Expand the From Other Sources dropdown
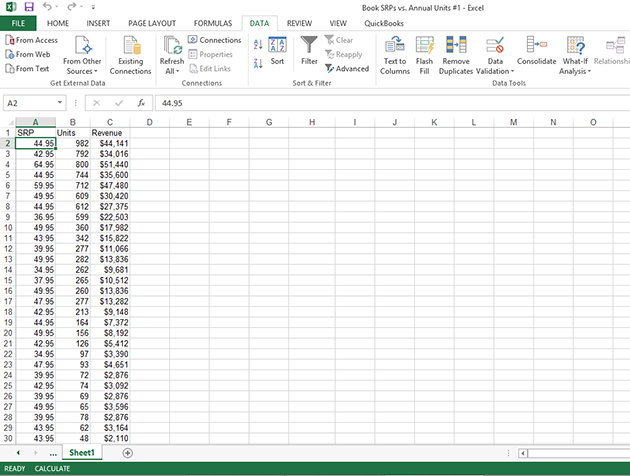This screenshot has width=630, height=476. point(83,55)
